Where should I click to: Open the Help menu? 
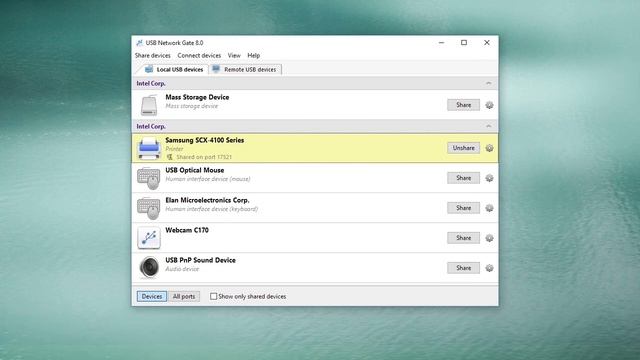tap(253, 56)
